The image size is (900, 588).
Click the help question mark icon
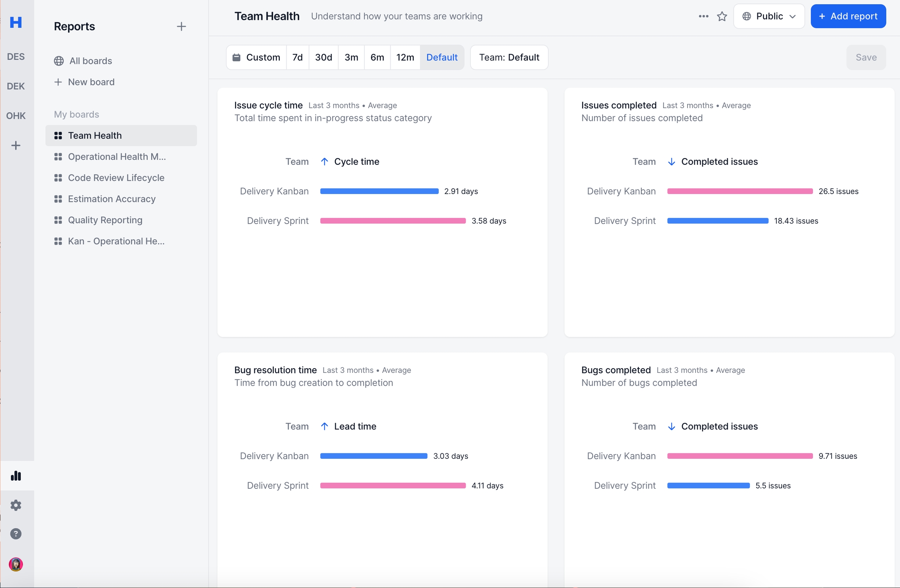pos(16,534)
